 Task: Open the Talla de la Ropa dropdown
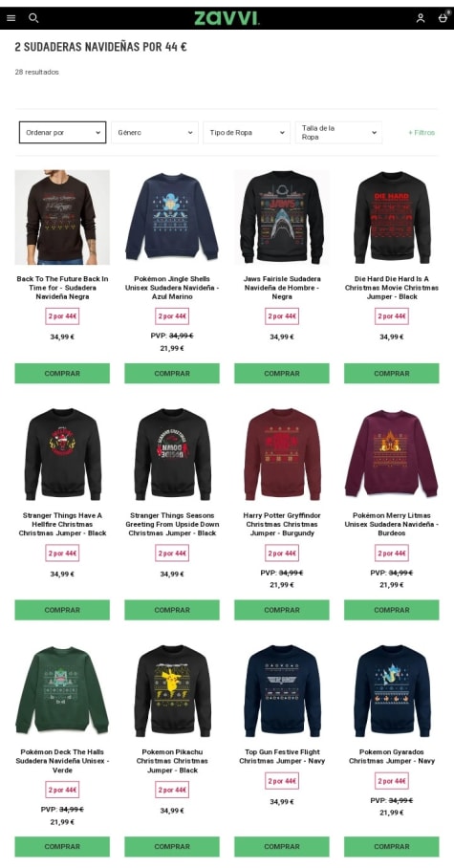click(338, 132)
